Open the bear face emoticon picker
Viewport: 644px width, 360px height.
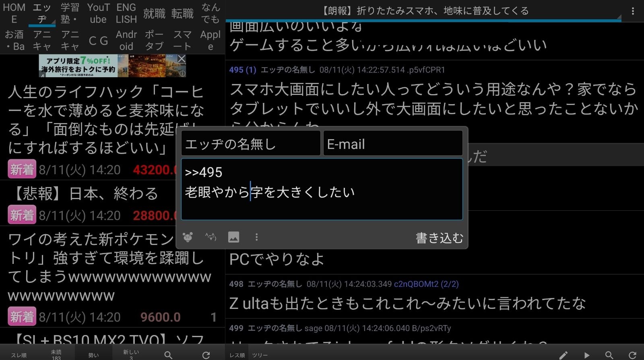188,237
